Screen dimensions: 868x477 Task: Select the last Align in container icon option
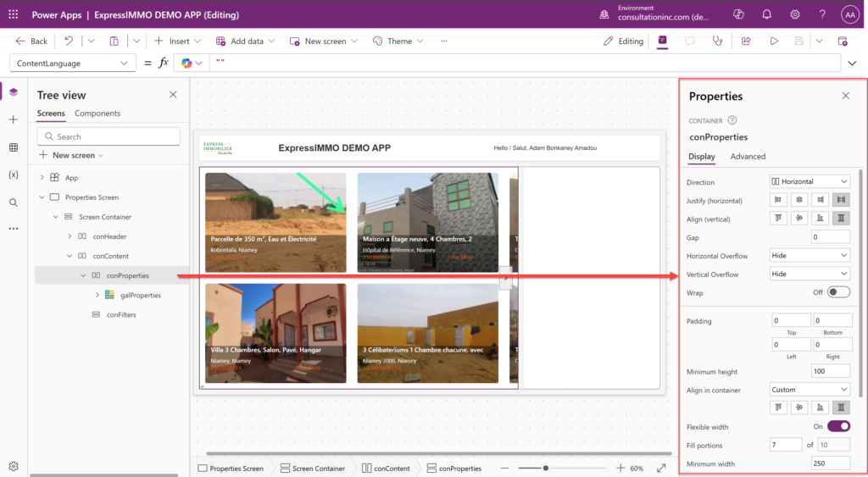(x=841, y=408)
